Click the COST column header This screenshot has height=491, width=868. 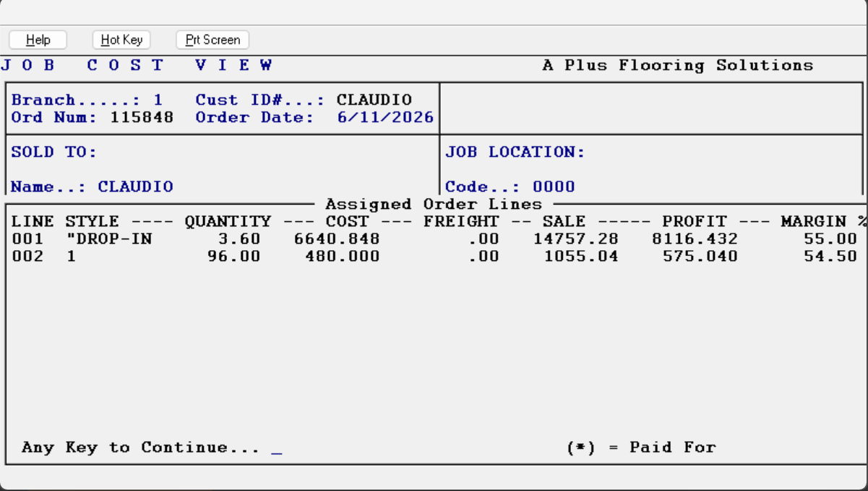pos(347,221)
